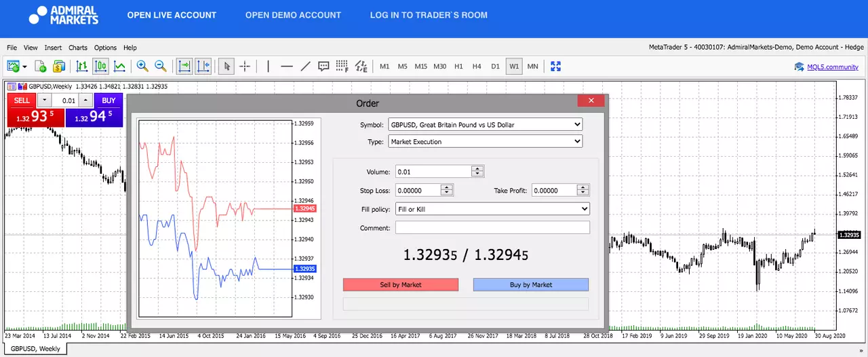Click Log In to Trader's Room
This screenshot has width=868, height=357.
[429, 15]
